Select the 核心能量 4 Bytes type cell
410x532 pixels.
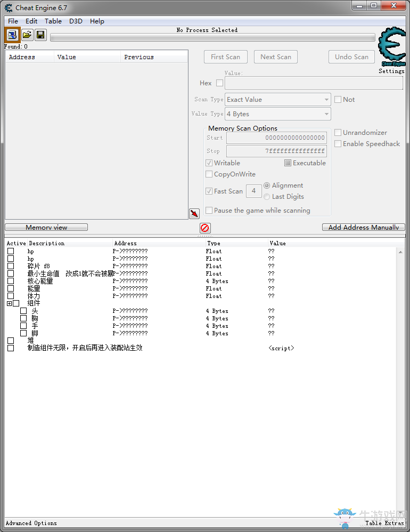point(217,281)
